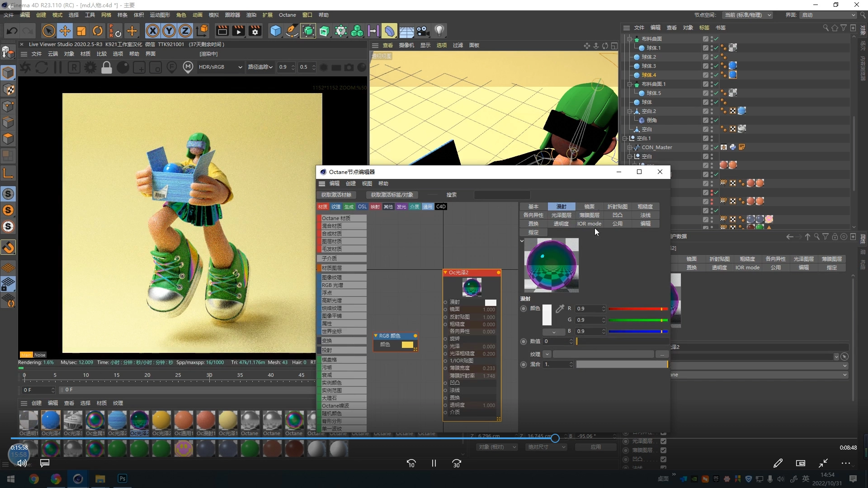
Task: Select the Move tool icon
Action: [x=65, y=31]
